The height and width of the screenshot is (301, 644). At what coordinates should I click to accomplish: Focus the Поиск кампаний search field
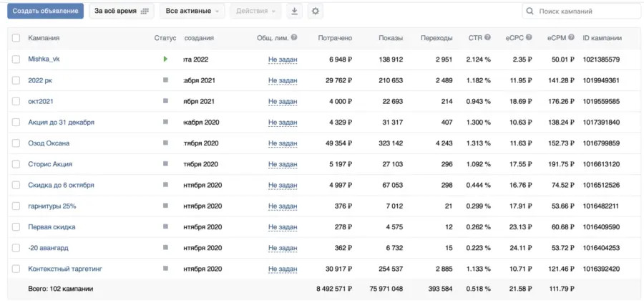point(580,11)
